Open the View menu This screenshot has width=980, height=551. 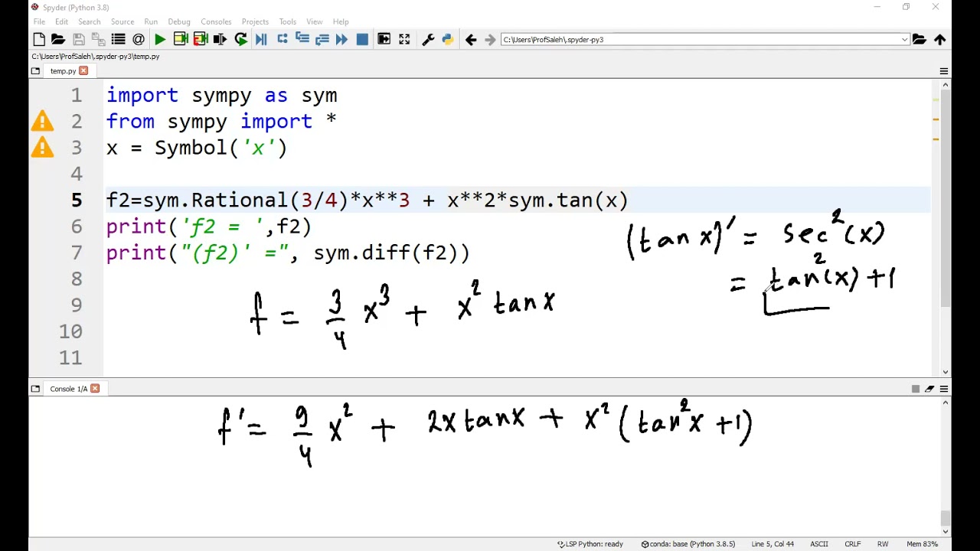point(315,21)
